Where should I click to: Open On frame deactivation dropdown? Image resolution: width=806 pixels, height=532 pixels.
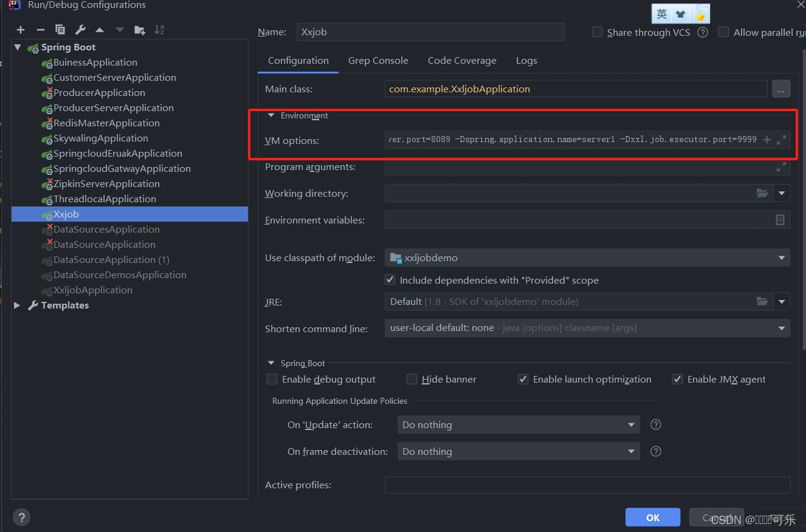tap(518, 451)
